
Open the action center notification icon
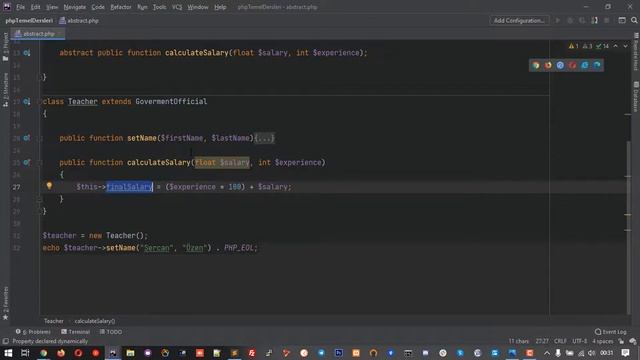[625, 353]
